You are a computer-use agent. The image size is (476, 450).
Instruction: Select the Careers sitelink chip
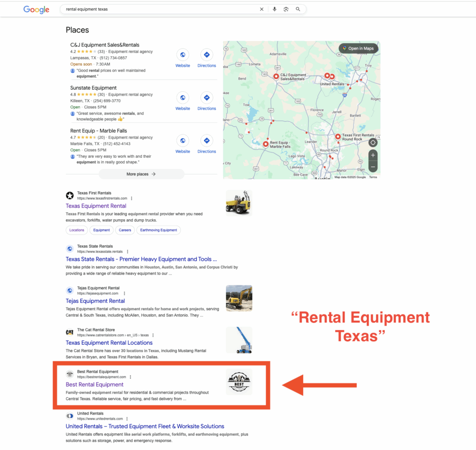click(125, 230)
